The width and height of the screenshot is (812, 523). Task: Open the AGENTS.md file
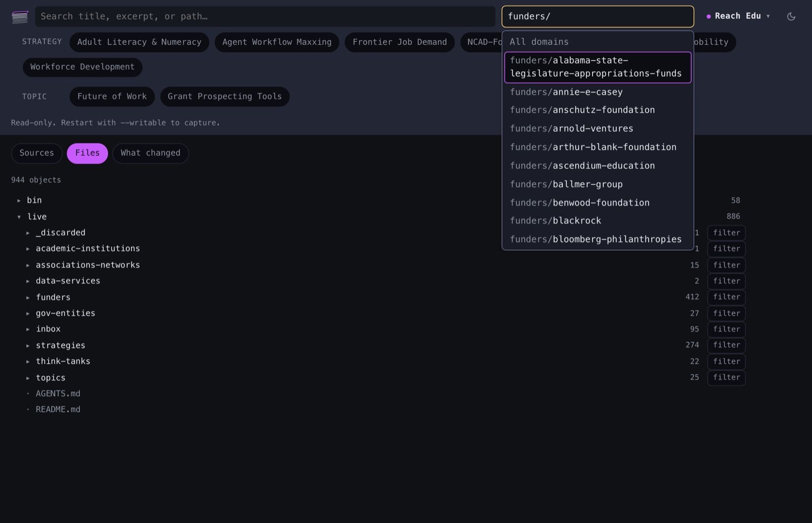tap(58, 394)
